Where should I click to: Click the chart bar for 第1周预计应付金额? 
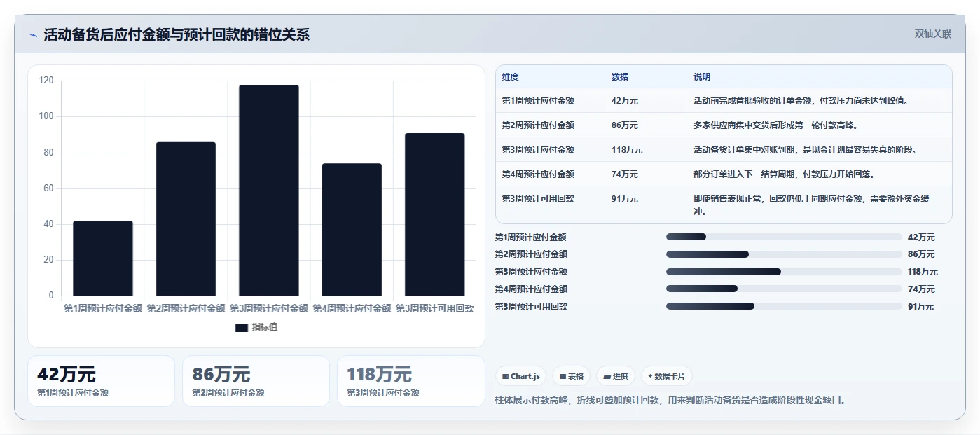click(103, 258)
